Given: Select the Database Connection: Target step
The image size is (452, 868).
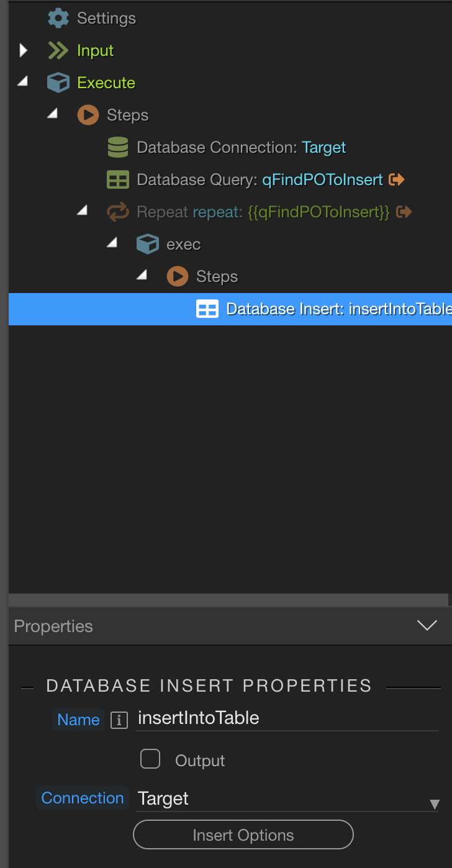Looking at the screenshot, I should [x=227, y=147].
